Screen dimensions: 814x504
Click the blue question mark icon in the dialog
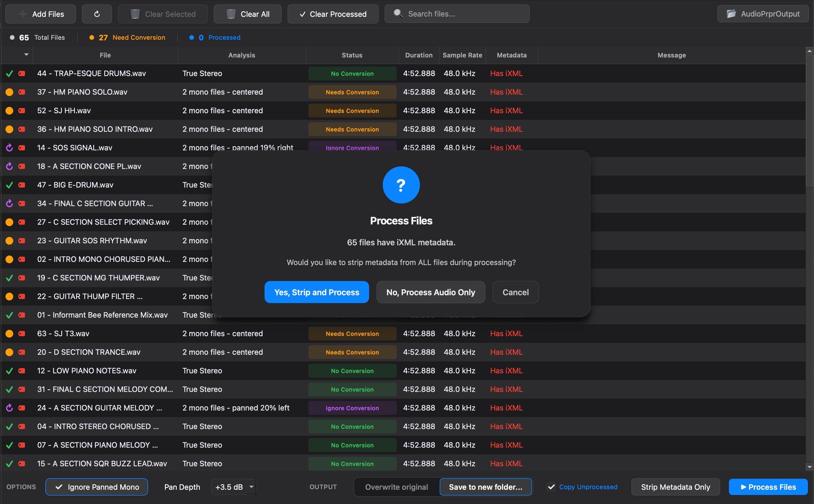401,185
